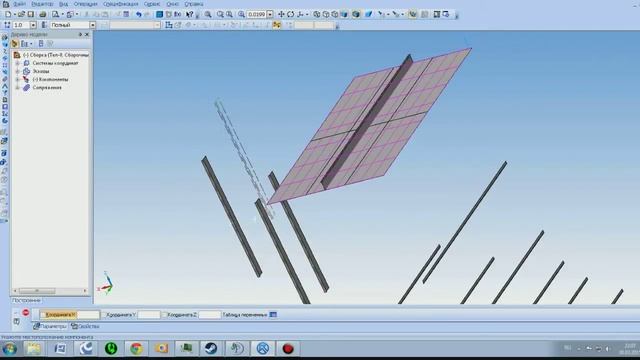Undo the last action
The image size is (640, 360).
(139, 14)
